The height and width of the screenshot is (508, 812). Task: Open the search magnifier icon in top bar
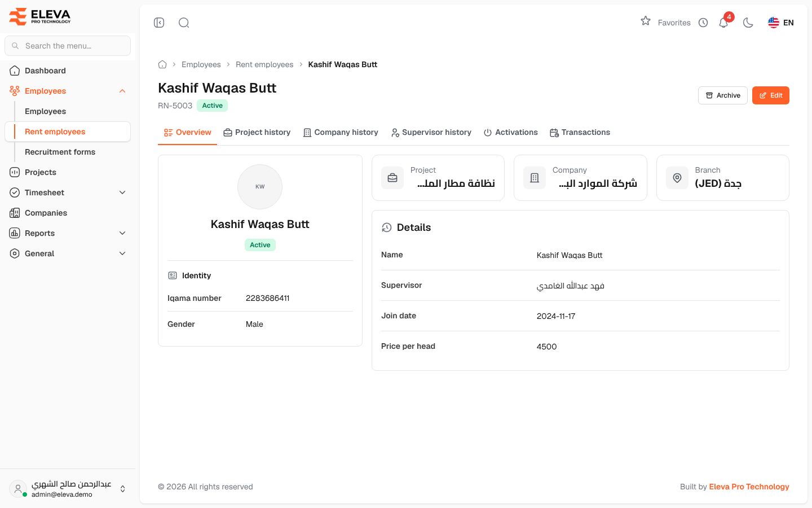click(x=184, y=23)
